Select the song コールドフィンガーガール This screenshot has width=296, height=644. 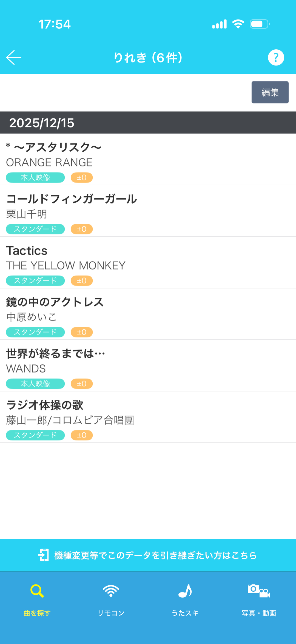coord(71,199)
